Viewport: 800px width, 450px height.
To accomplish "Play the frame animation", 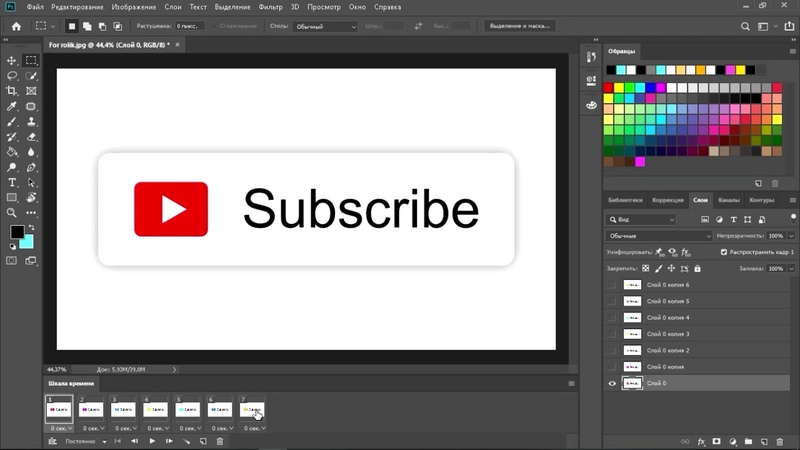I will click(152, 441).
